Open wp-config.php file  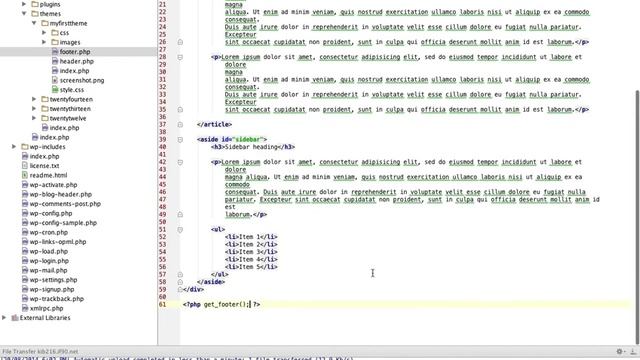51,213
